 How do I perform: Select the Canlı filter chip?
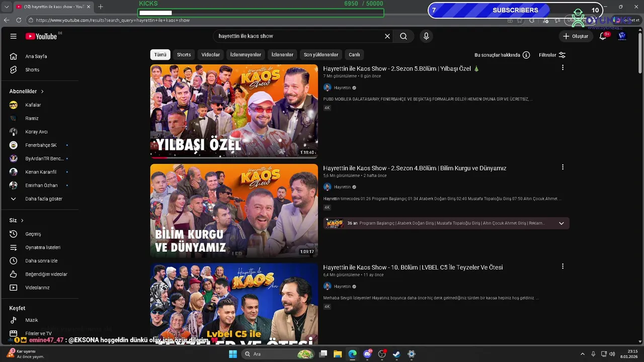354,55
